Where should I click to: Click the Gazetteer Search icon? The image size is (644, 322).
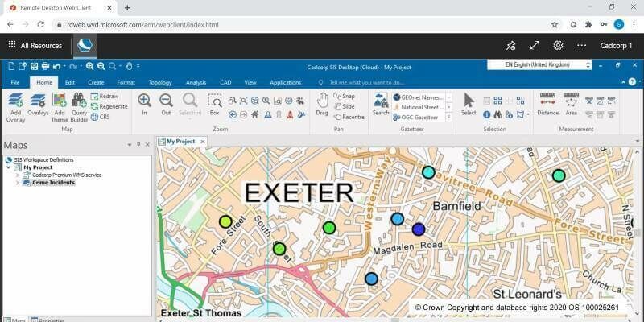381,105
